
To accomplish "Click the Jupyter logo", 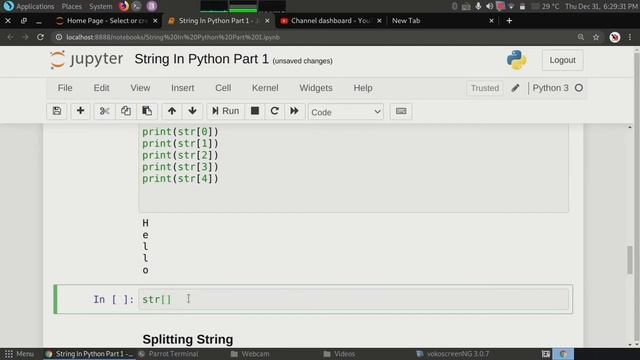I will (86, 60).
